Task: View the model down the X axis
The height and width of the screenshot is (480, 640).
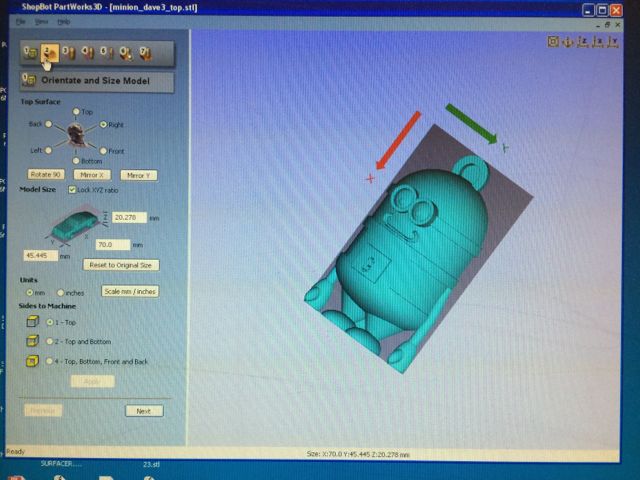Action: tap(598, 41)
